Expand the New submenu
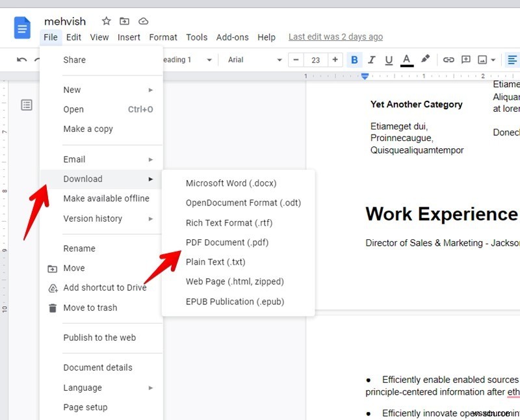This screenshot has width=520, height=420. coord(101,90)
